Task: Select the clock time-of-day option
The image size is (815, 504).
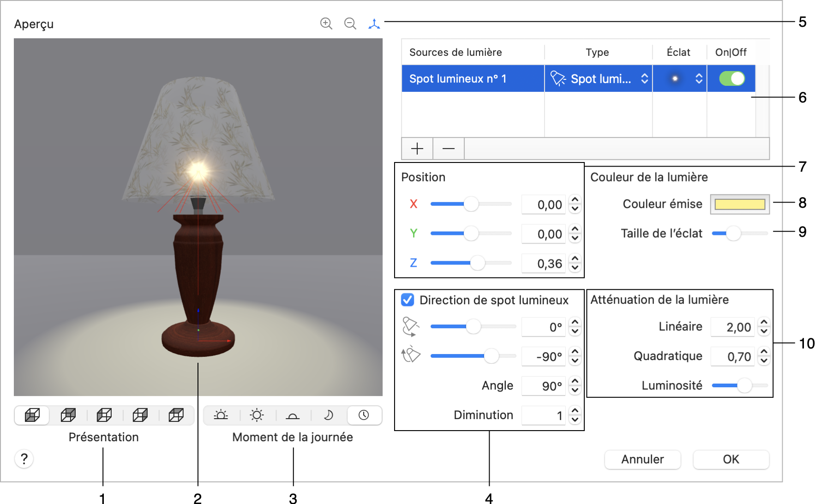Action: [x=364, y=415]
